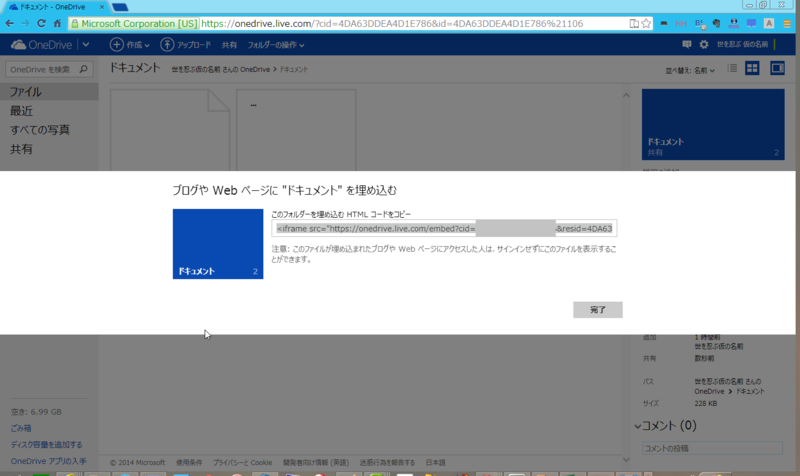Image resolution: width=800 pixels, height=476 pixels.
Task: Open the OneDrive app switcher chevron
Action: tap(86, 45)
